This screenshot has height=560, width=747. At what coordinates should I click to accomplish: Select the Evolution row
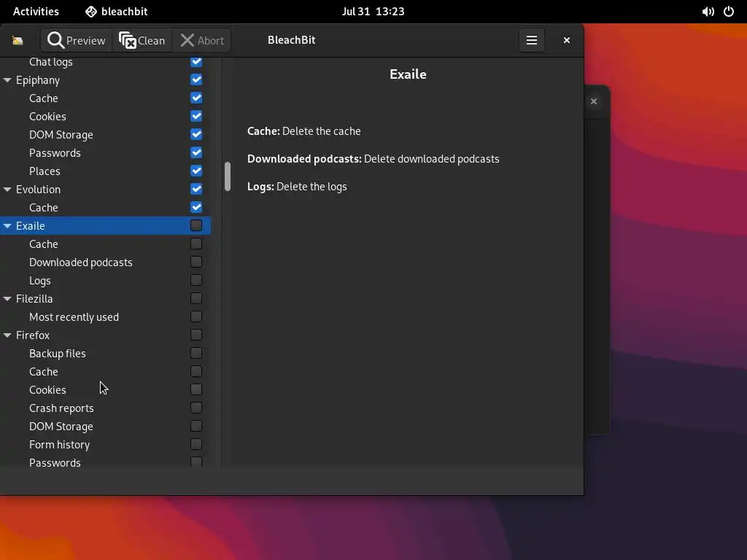(x=105, y=190)
